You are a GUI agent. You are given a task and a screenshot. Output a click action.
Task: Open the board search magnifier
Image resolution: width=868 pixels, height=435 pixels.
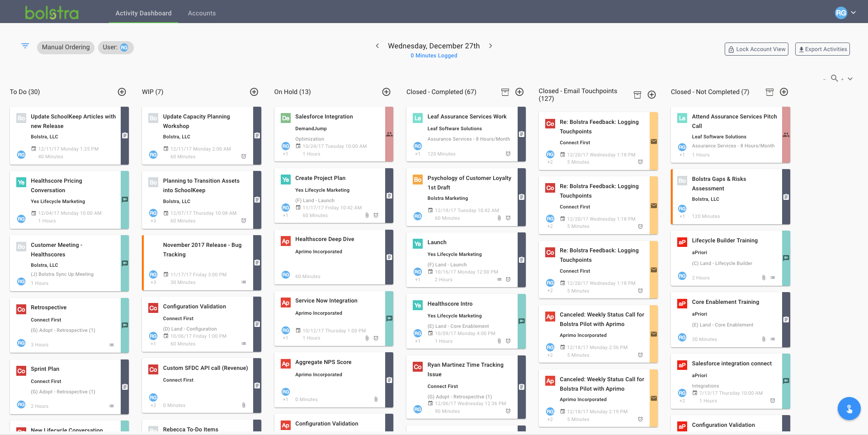pyautogui.click(x=835, y=78)
